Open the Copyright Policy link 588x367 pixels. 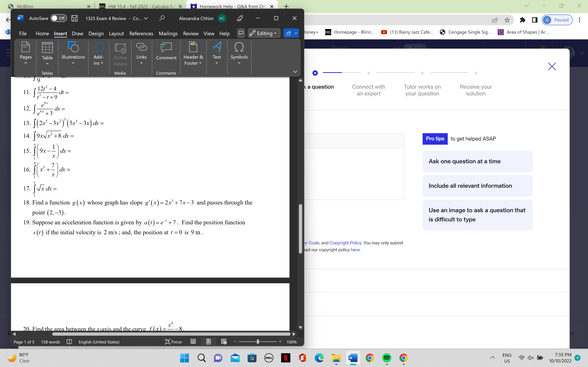click(x=345, y=243)
